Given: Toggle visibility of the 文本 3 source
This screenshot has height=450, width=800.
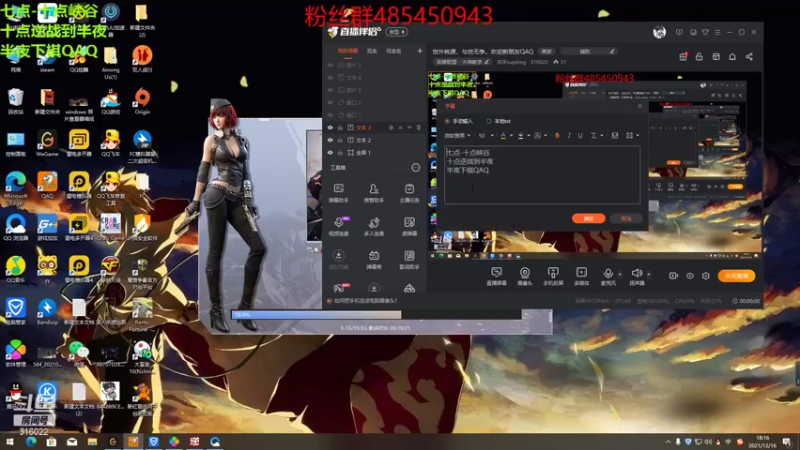Looking at the screenshot, I should pos(330,128).
